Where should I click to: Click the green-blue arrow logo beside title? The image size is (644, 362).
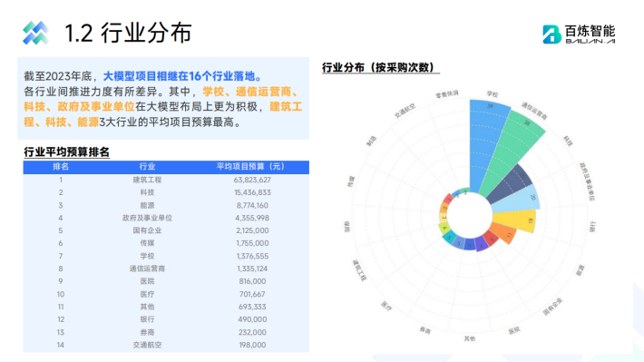pyautogui.click(x=35, y=33)
